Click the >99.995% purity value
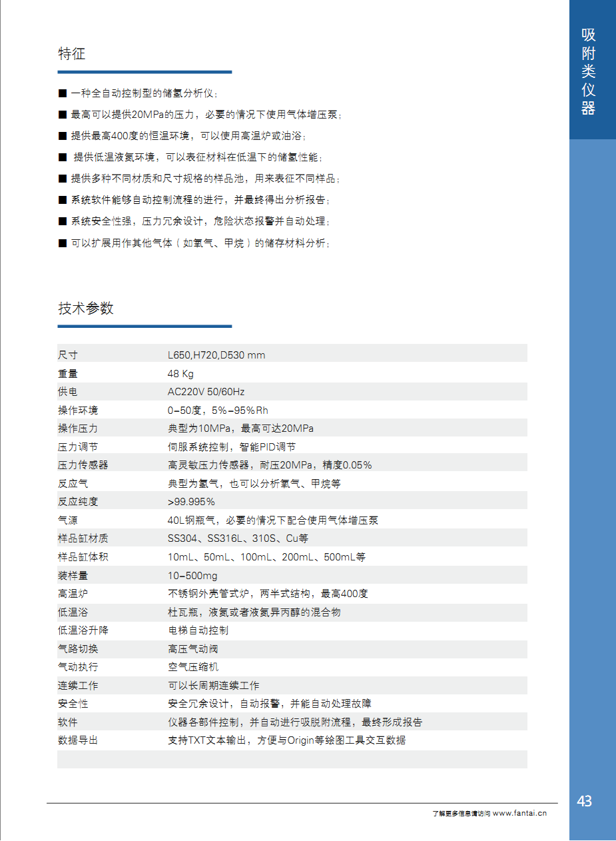The image size is (616, 841). (191, 502)
